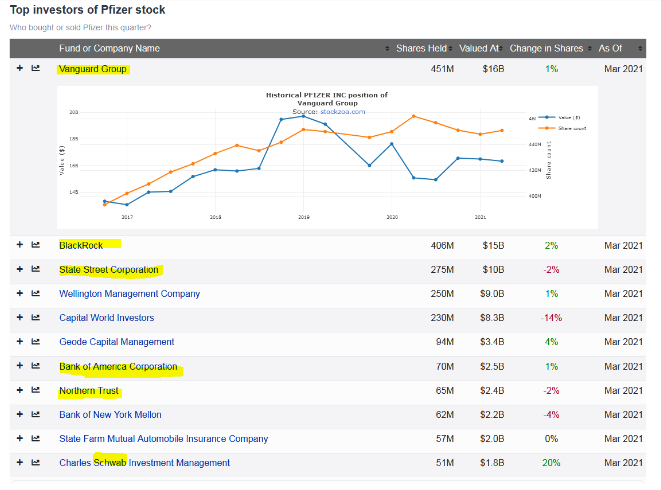Expand the BlackRock row with plus
Viewport: 661px width, 490px height.
point(19,245)
